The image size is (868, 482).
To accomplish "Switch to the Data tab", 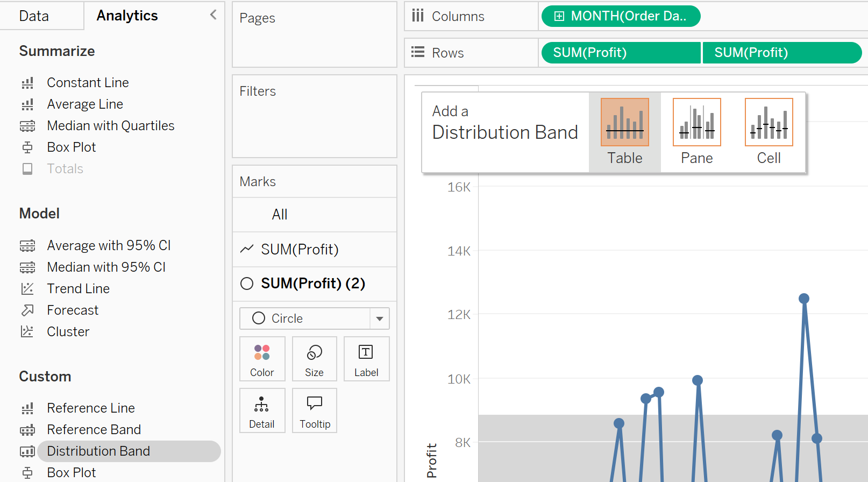I will click(x=34, y=16).
